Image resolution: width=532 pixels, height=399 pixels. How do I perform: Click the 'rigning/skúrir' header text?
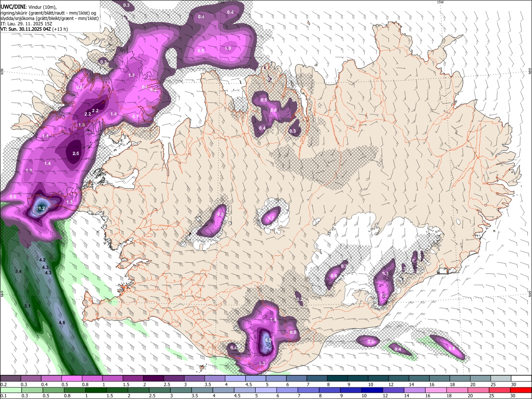point(14,13)
